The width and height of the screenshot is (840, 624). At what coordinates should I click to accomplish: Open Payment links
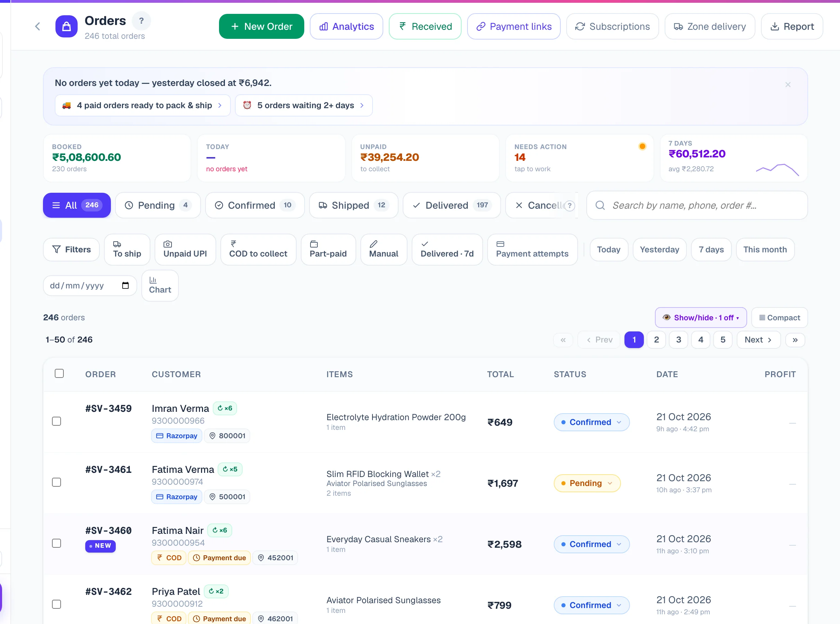(514, 26)
